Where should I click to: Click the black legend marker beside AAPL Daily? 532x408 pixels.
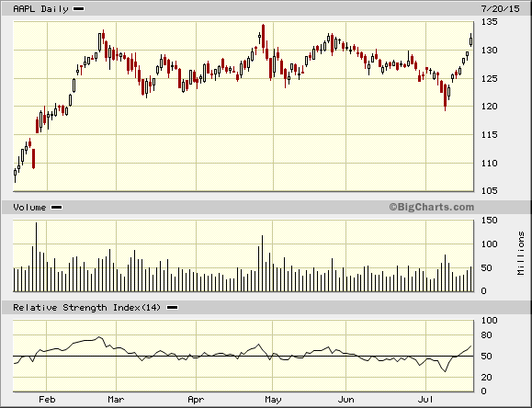pos(79,9)
